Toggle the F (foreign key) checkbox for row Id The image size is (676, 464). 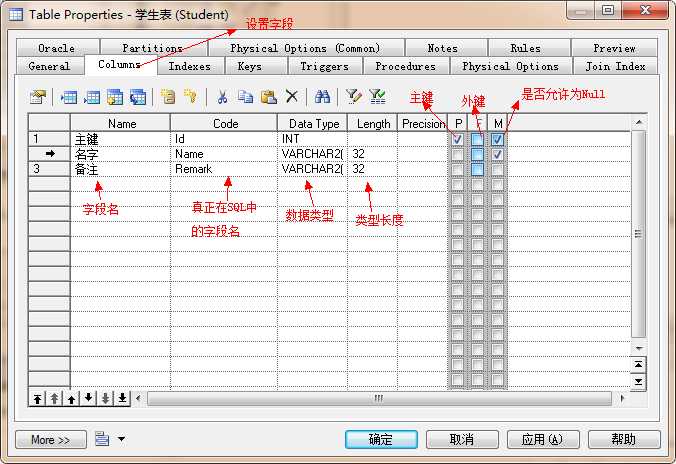pos(477,139)
